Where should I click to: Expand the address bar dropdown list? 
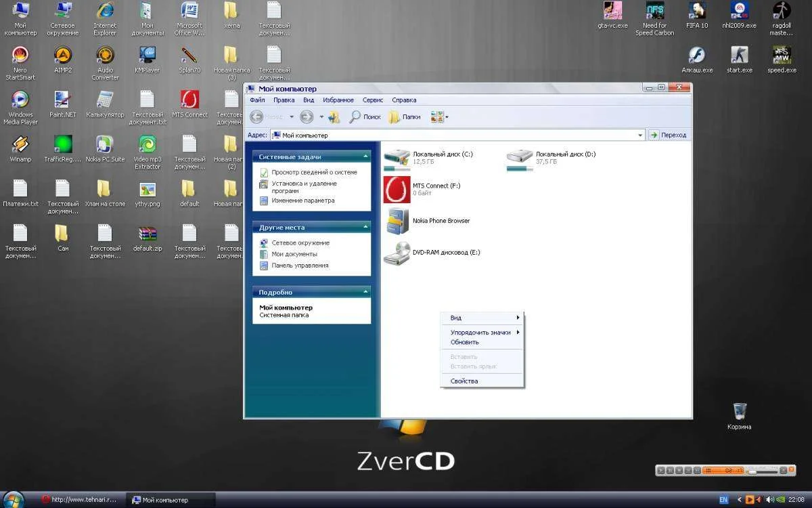click(640, 135)
